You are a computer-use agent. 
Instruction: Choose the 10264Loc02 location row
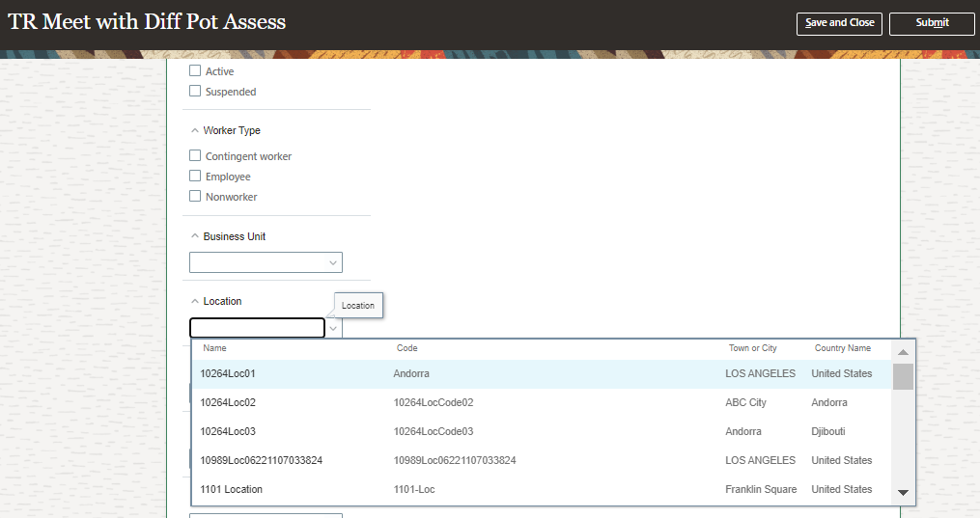542,402
